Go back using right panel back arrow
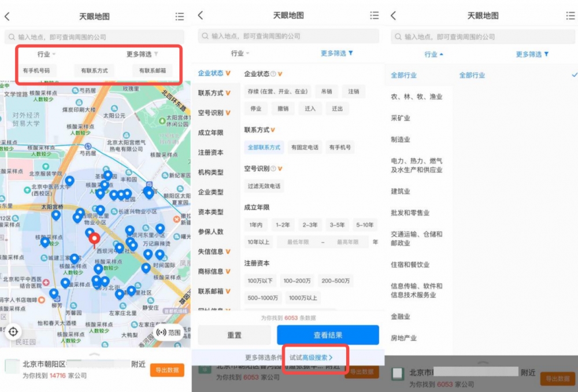 click(x=393, y=16)
